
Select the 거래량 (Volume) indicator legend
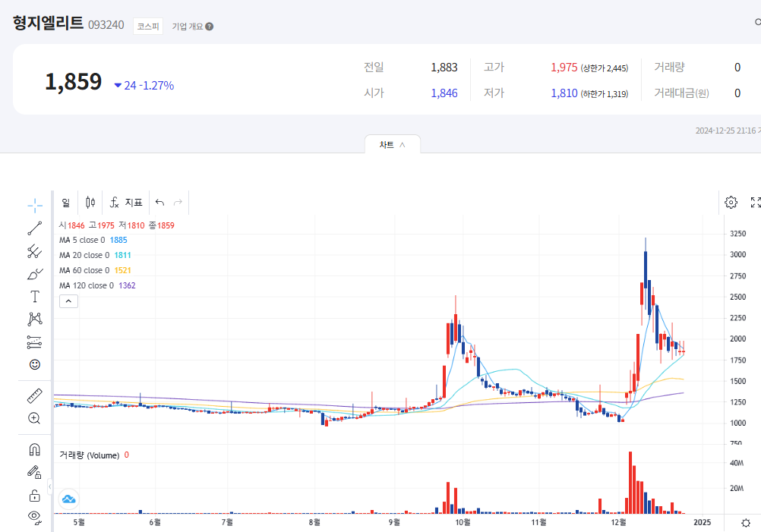point(94,455)
